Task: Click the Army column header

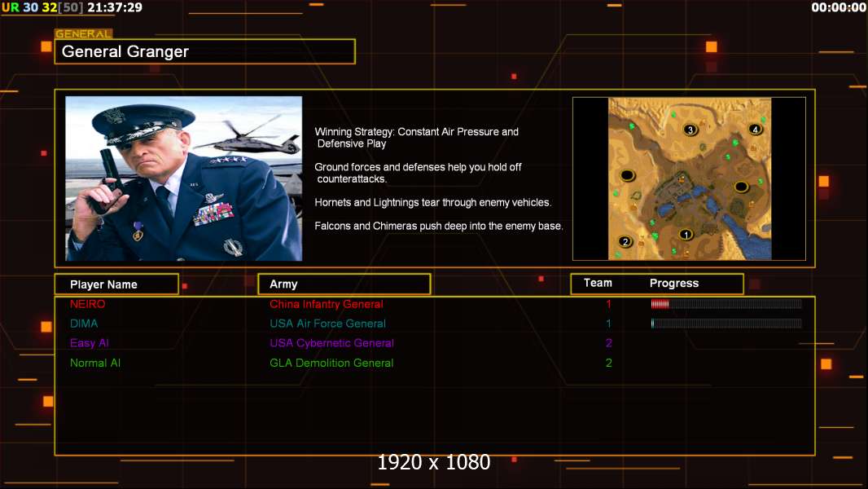Action: (344, 284)
